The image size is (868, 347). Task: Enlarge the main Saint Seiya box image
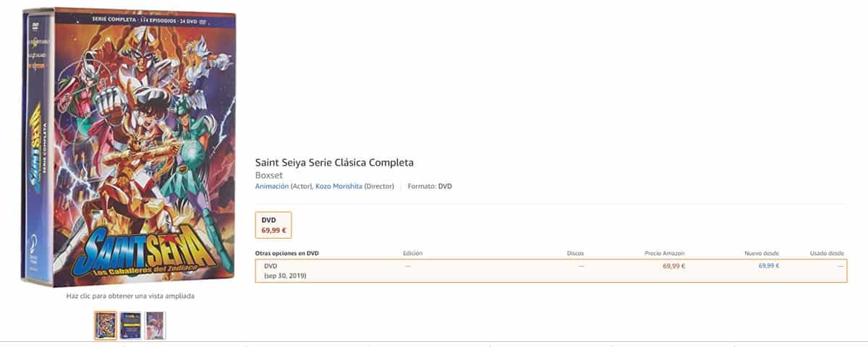[x=130, y=148]
